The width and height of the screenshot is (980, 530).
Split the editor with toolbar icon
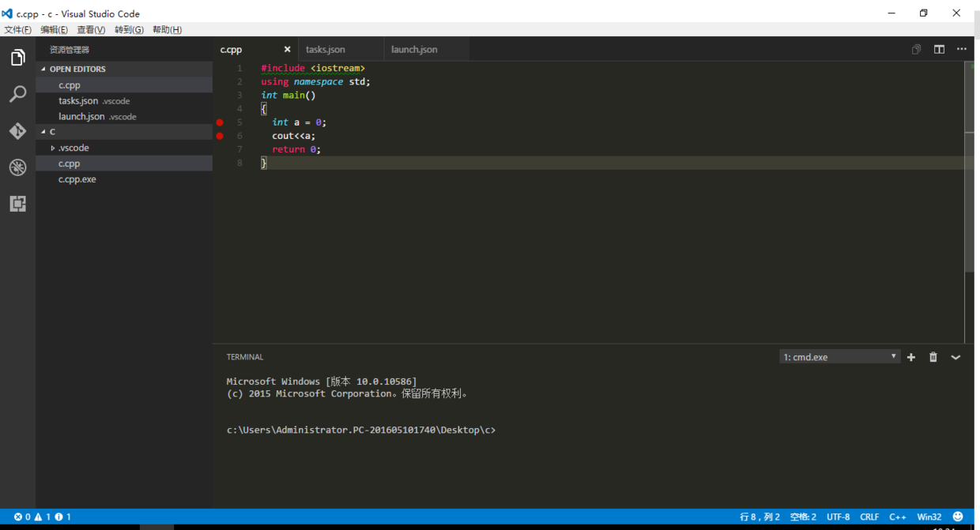(939, 49)
